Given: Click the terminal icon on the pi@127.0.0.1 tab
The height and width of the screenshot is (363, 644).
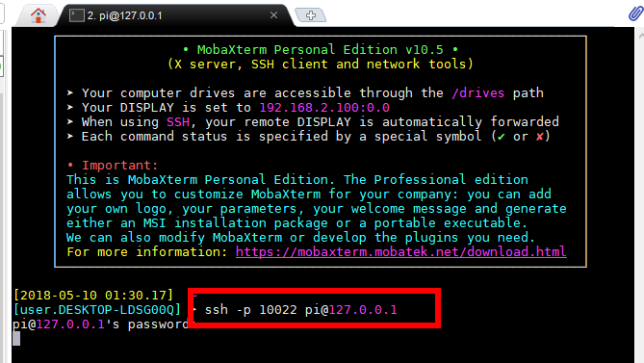Looking at the screenshot, I should click(76, 15).
